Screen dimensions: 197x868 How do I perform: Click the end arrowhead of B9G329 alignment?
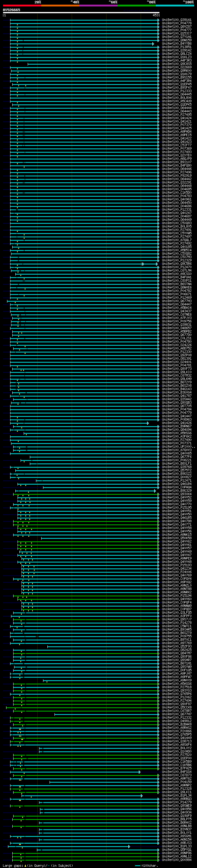pos(155,491)
